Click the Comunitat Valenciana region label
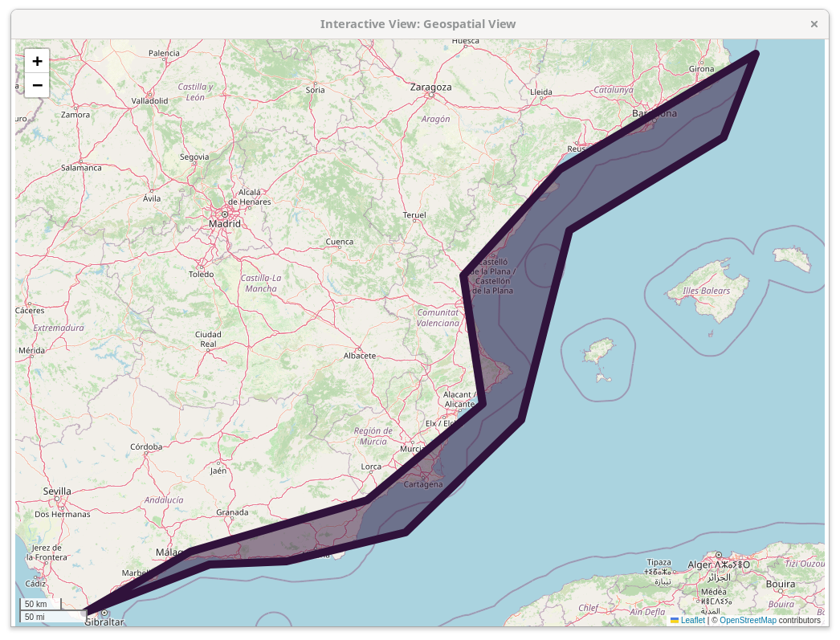This screenshot has height=640, width=840. click(x=438, y=317)
